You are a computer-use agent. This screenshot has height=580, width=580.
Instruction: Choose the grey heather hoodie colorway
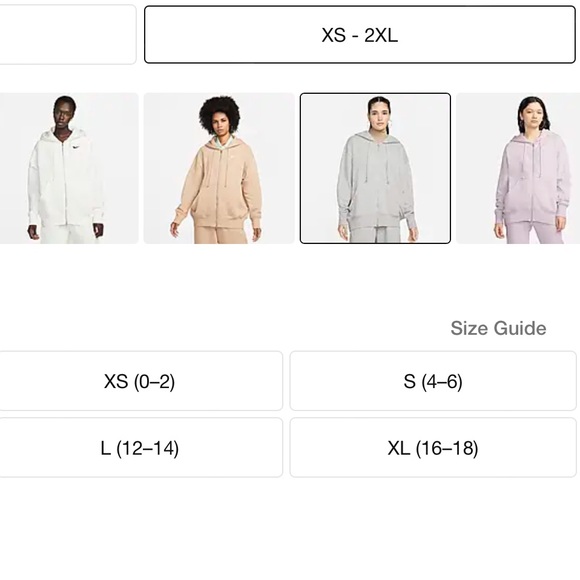click(375, 168)
